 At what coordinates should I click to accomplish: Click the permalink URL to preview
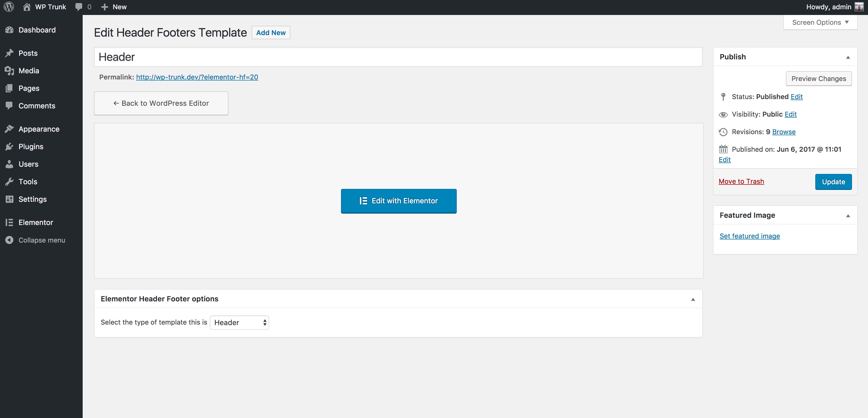tap(198, 77)
